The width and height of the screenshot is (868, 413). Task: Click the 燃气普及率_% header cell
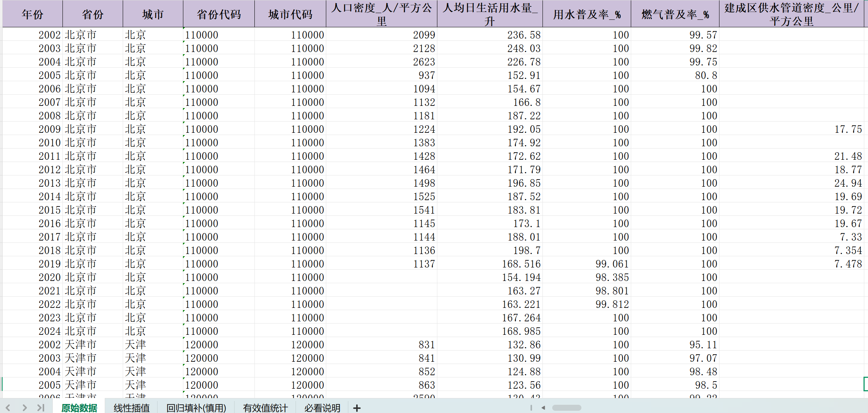pyautogui.click(x=675, y=14)
